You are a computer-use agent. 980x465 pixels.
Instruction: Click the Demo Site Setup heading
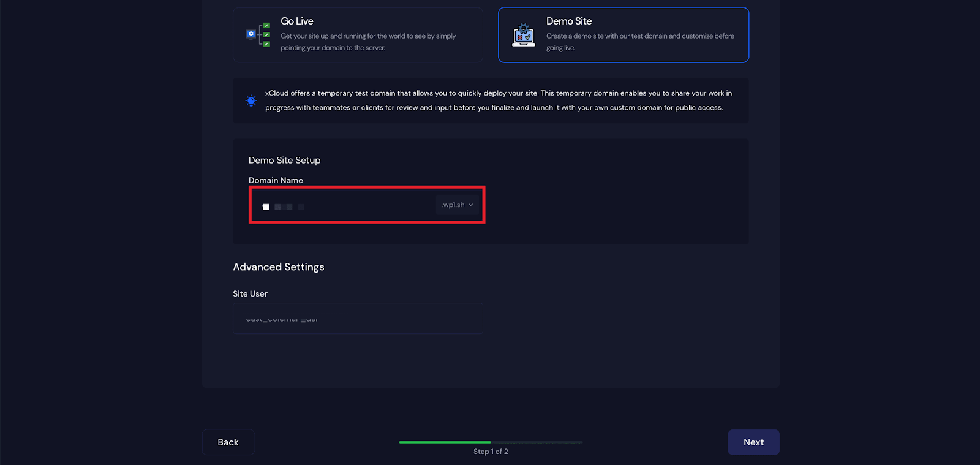(284, 161)
